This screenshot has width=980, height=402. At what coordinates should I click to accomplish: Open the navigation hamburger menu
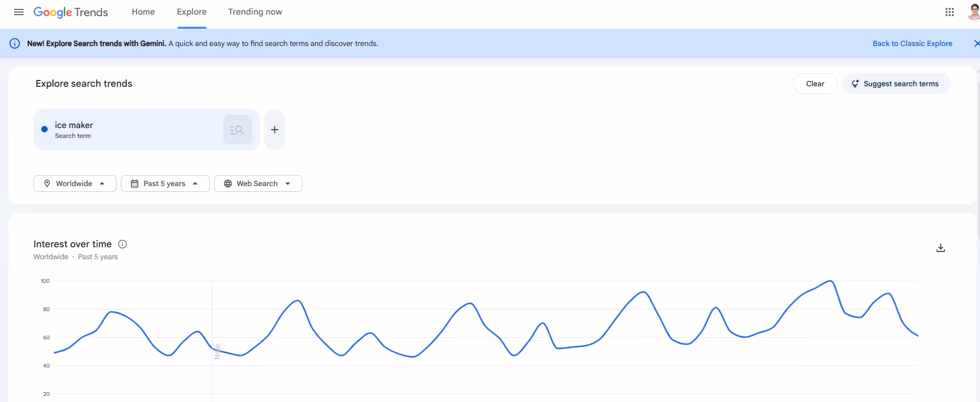pyautogui.click(x=19, y=12)
